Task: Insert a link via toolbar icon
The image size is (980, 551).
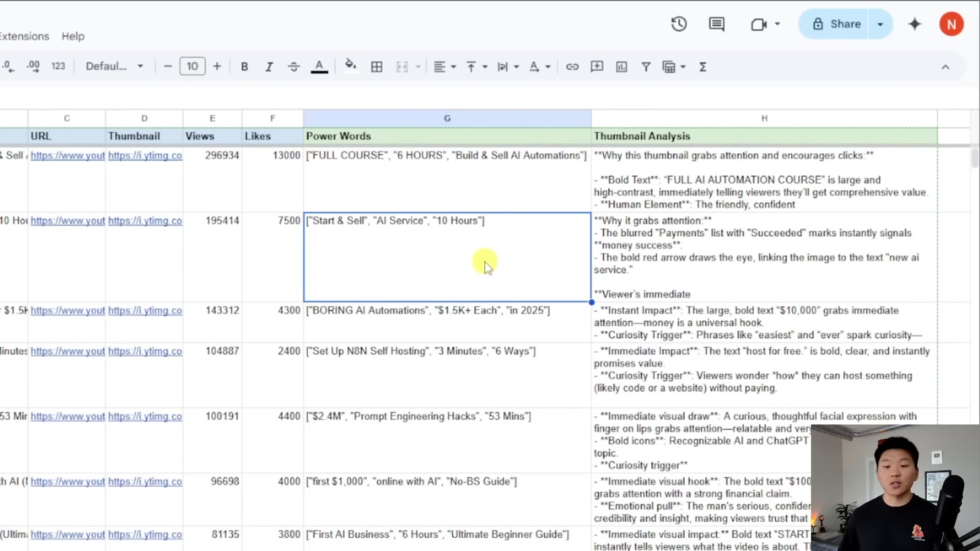Action: coord(572,66)
